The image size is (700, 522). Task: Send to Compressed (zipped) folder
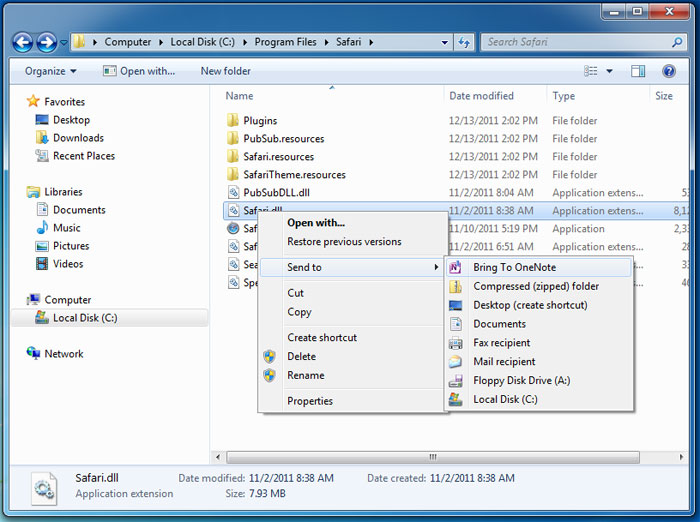pos(536,286)
